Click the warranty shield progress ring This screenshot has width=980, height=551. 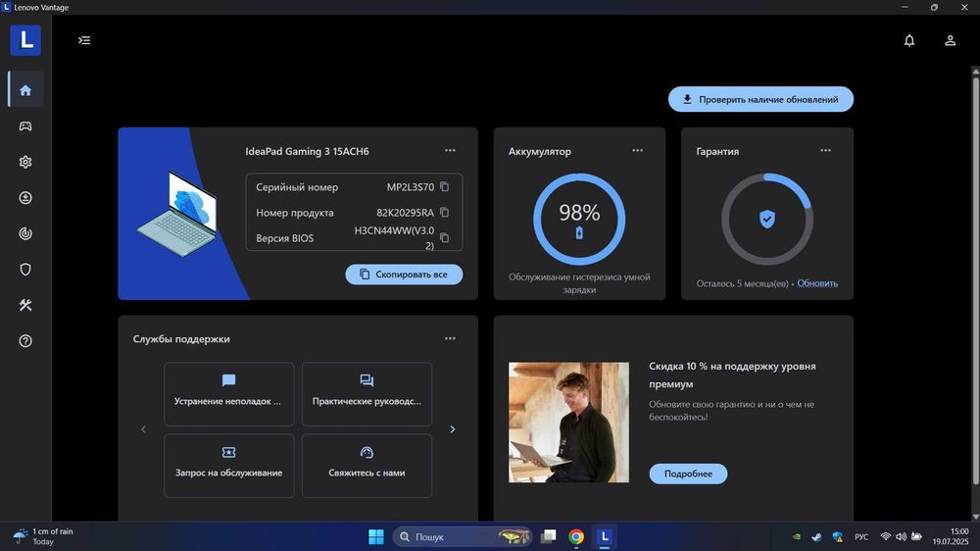(x=767, y=219)
